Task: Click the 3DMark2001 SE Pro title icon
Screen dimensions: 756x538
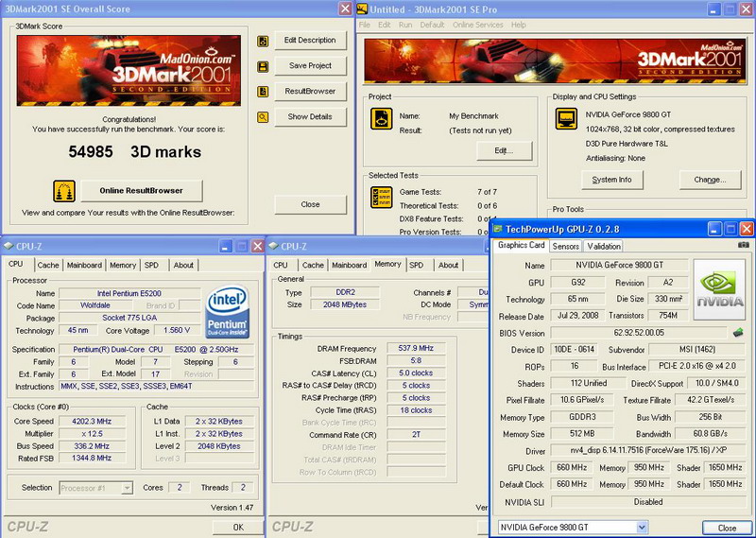Action: coord(363,9)
